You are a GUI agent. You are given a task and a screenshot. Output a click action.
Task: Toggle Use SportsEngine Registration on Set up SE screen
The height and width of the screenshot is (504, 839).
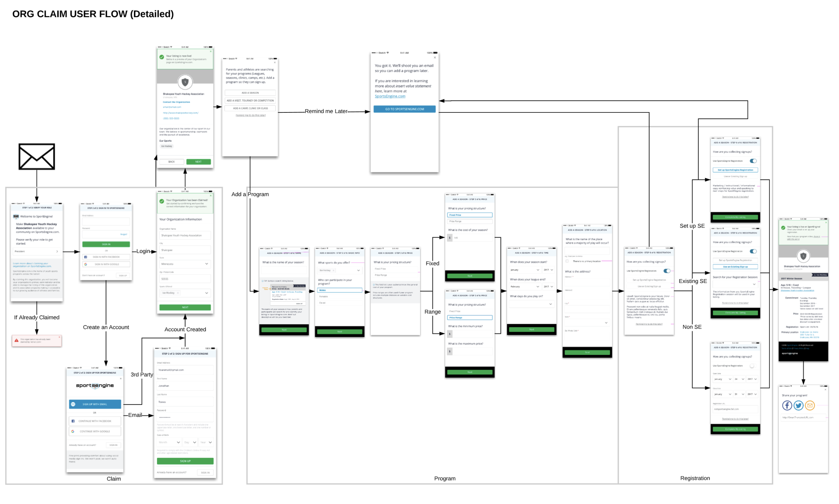[x=753, y=161]
